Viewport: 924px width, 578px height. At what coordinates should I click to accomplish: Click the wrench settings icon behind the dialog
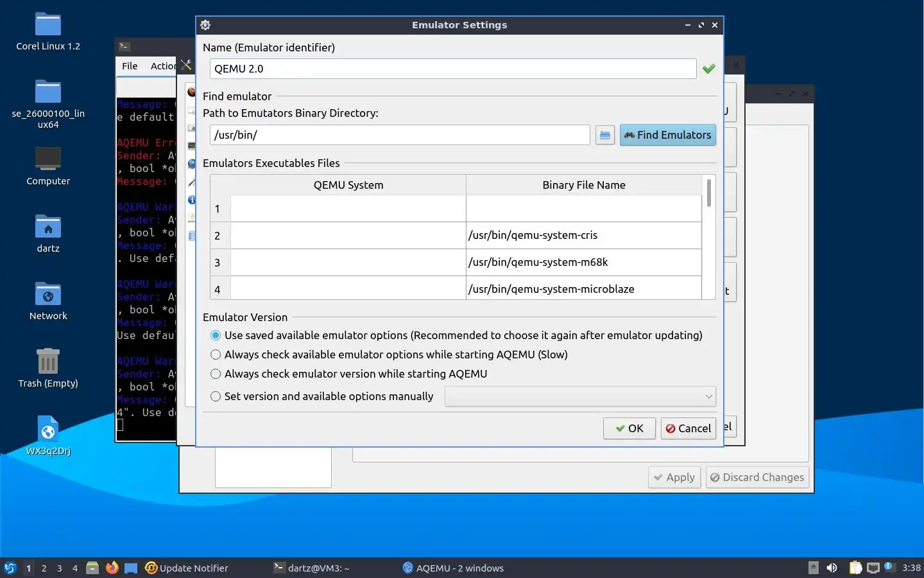(x=186, y=65)
